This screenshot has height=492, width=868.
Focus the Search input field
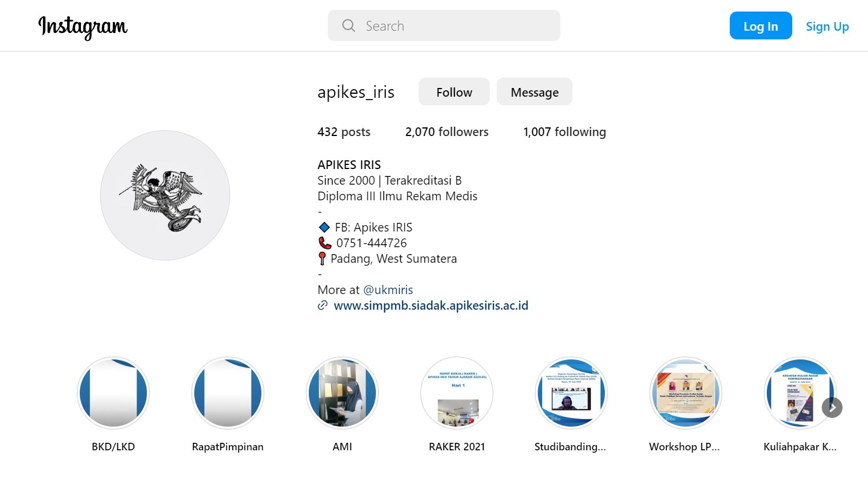click(444, 25)
